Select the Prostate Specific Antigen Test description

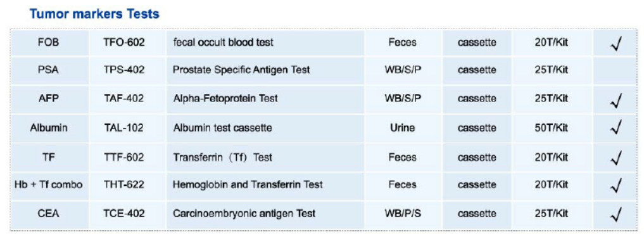241,70
